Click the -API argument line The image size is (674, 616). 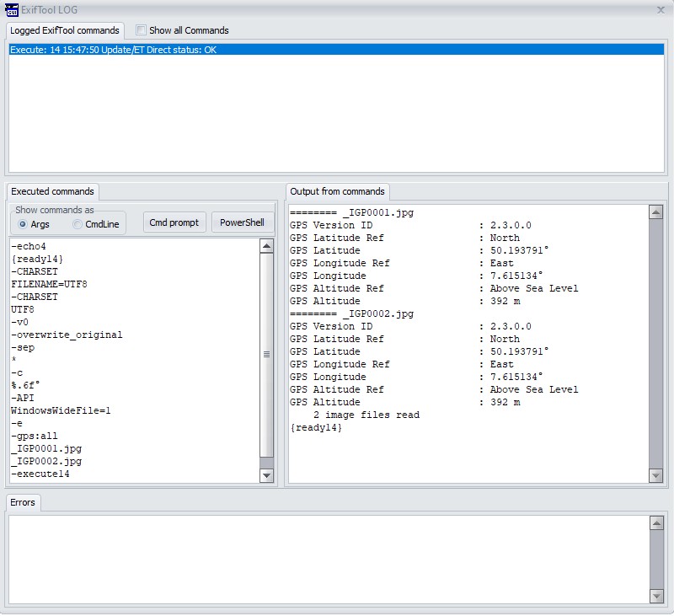click(23, 398)
